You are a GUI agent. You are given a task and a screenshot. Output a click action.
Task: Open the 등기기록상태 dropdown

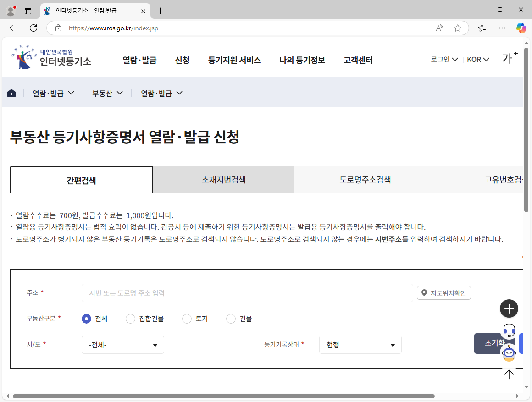(360, 344)
